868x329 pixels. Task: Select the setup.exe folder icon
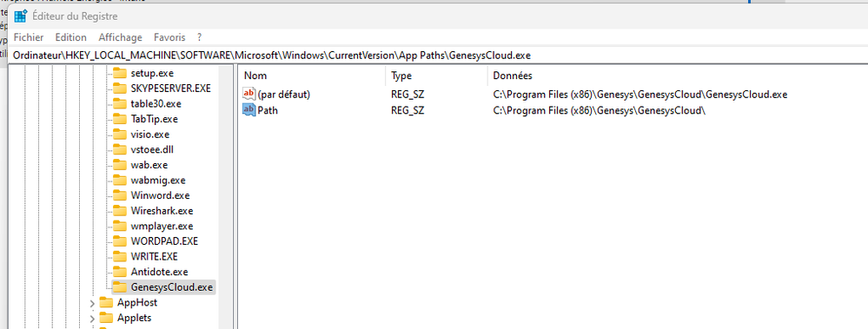pyautogui.click(x=120, y=72)
